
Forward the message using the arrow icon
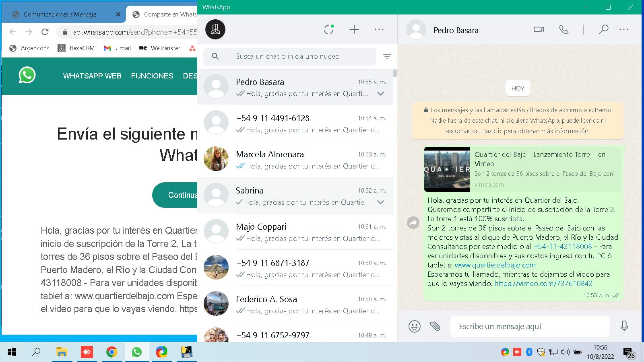(x=413, y=222)
